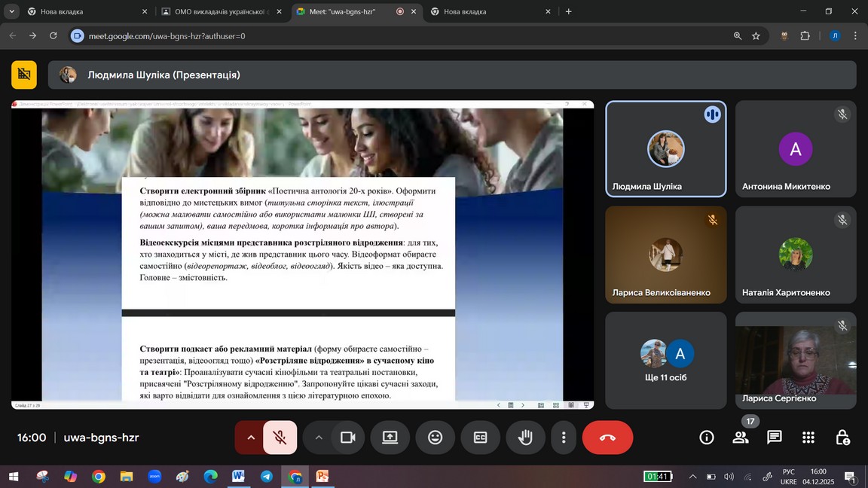Click the present screen icon
Image resolution: width=868 pixels, height=488 pixels.
(x=390, y=438)
